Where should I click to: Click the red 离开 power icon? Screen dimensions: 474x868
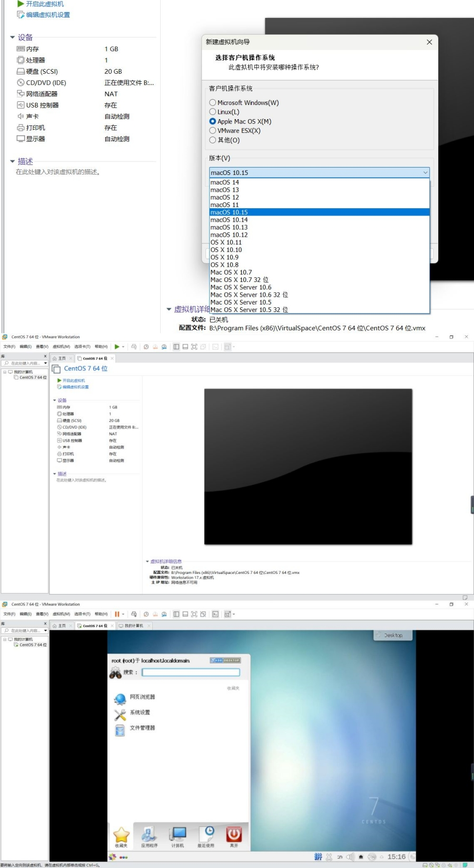[234, 836]
